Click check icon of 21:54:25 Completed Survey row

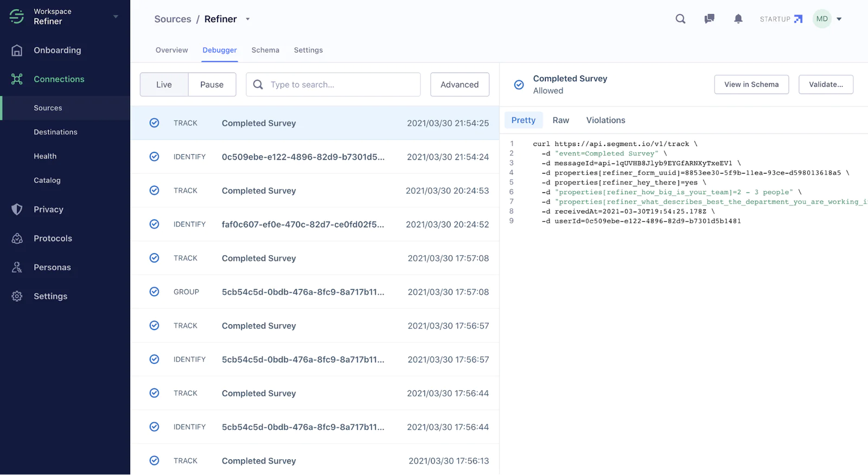(x=154, y=123)
